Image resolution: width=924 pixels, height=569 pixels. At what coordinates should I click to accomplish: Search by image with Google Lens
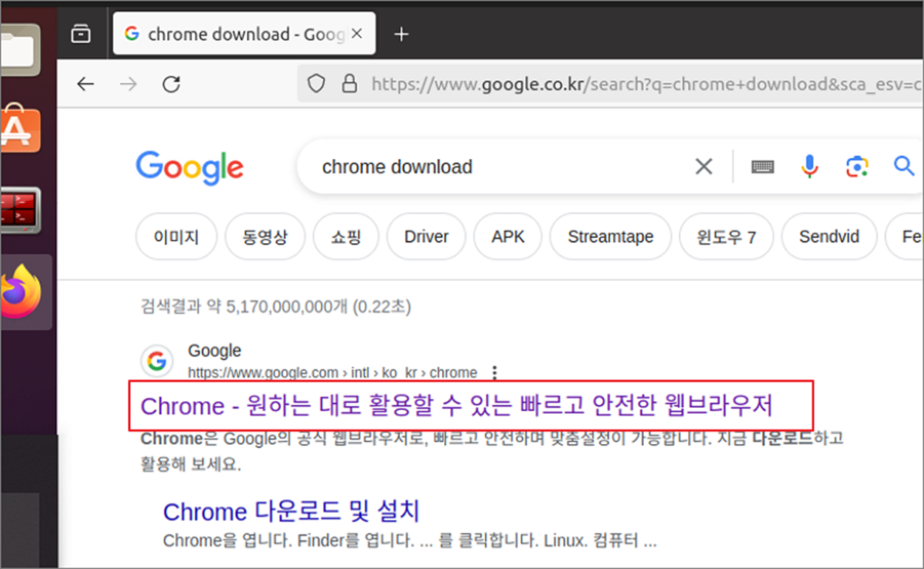click(x=857, y=167)
